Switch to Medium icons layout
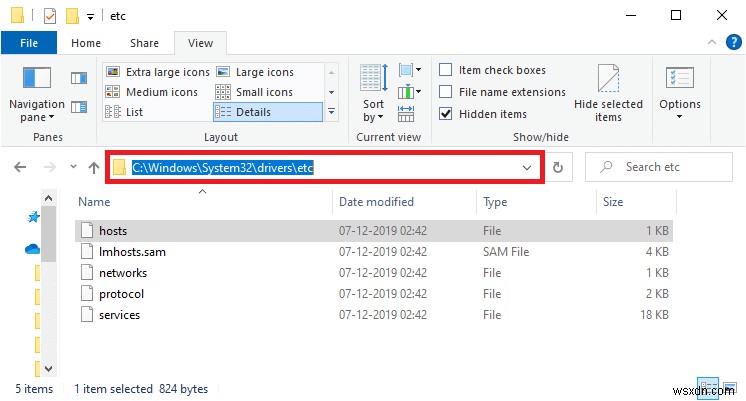 [x=152, y=92]
